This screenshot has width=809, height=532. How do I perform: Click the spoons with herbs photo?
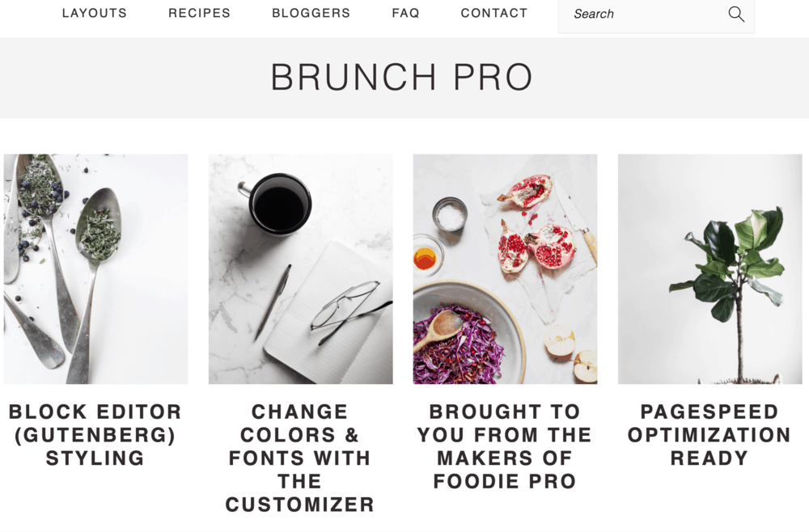click(97, 268)
